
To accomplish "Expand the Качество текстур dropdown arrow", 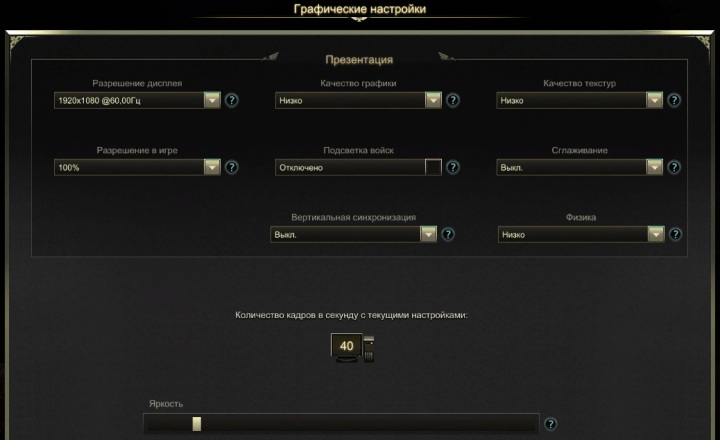I will coord(654,100).
